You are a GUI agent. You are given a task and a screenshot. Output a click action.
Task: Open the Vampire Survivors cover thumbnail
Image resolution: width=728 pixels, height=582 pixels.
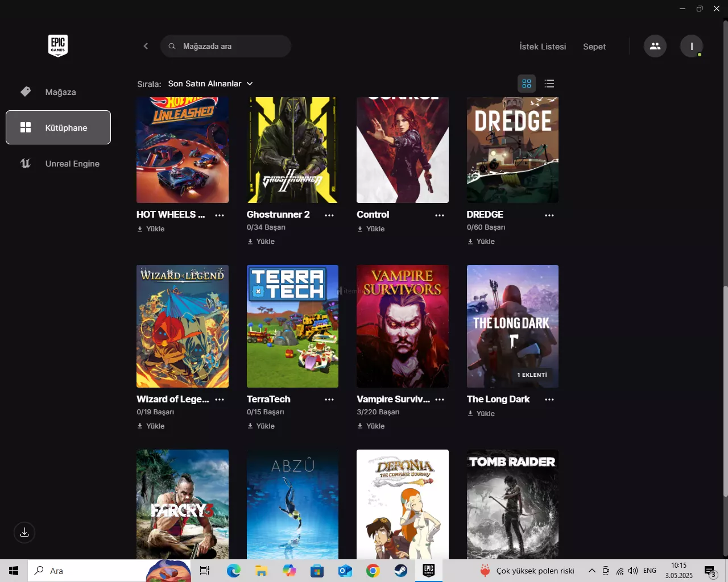click(403, 326)
